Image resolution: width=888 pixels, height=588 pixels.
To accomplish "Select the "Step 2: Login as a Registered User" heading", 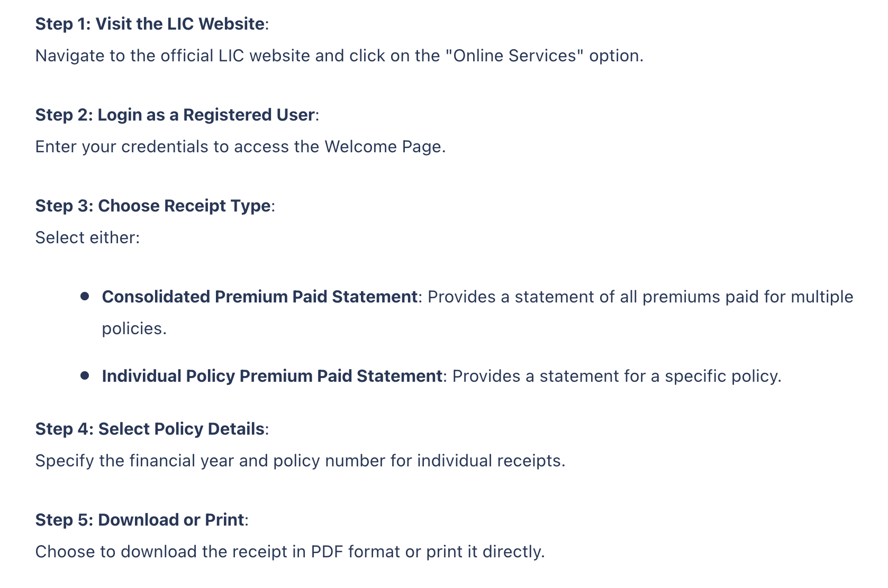I will [x=175, y=115].
